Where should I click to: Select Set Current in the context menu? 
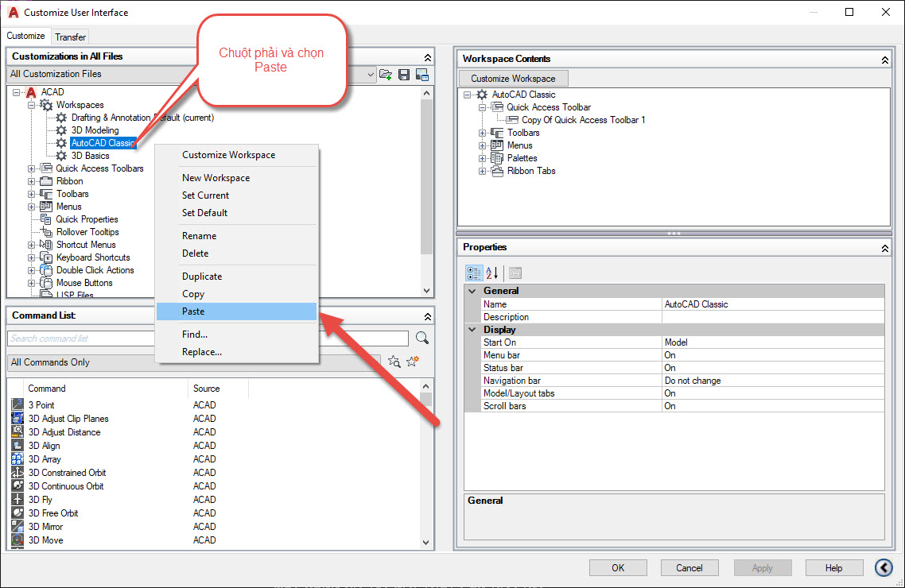[205, 195]
